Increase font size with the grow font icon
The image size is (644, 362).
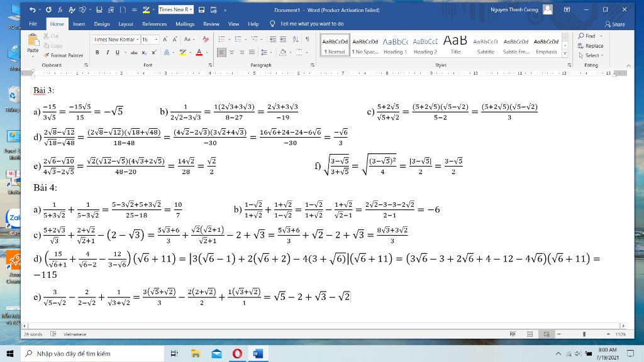(165, 40)
